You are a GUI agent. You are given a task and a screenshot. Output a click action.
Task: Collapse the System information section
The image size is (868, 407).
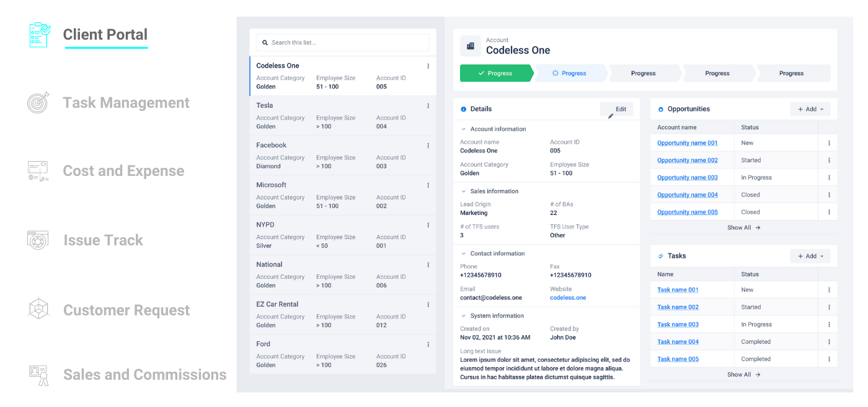point(463,316)
